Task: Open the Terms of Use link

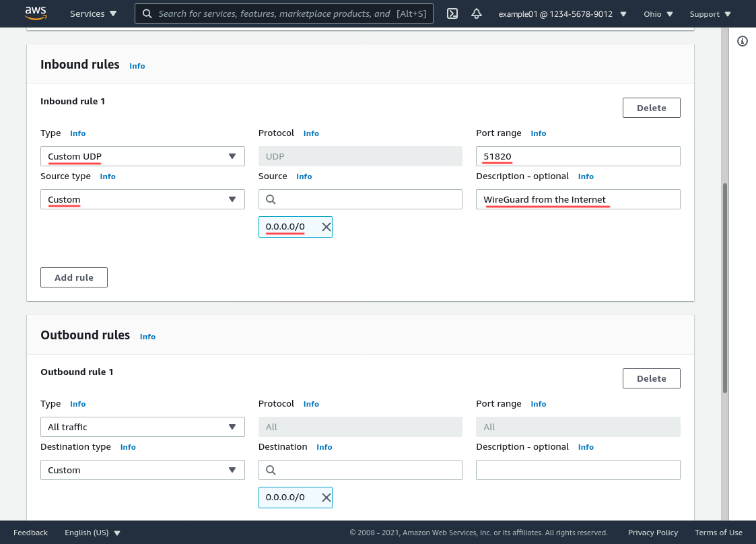Action: 718,533
